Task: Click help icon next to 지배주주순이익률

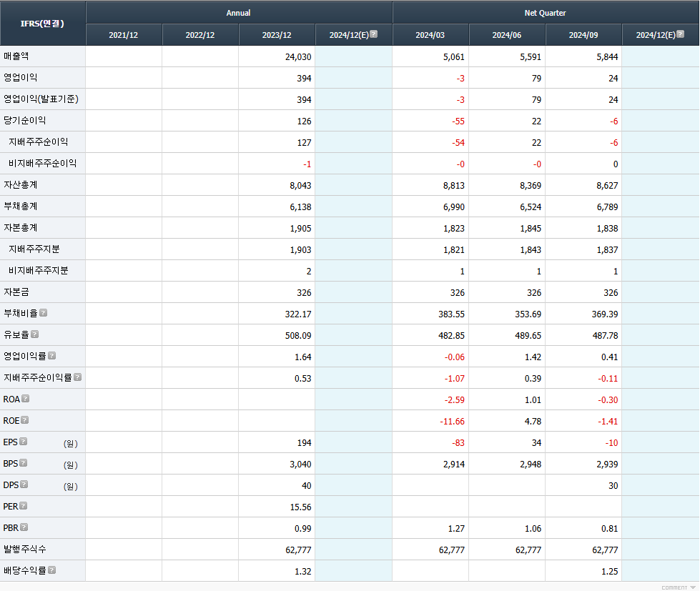Action: (x=78, y=377)
